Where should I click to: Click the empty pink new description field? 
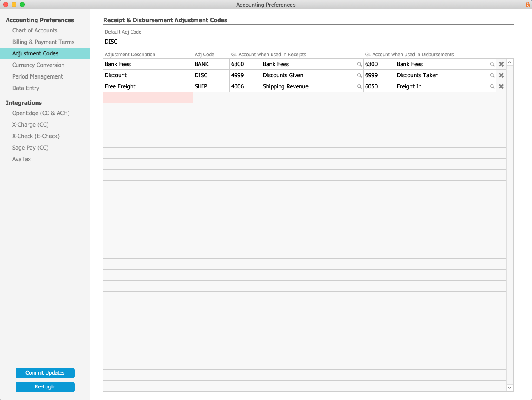coord(148,97)
